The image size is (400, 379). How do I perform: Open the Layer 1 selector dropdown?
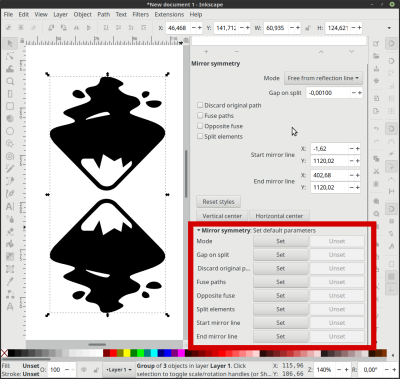coord(118,370)
